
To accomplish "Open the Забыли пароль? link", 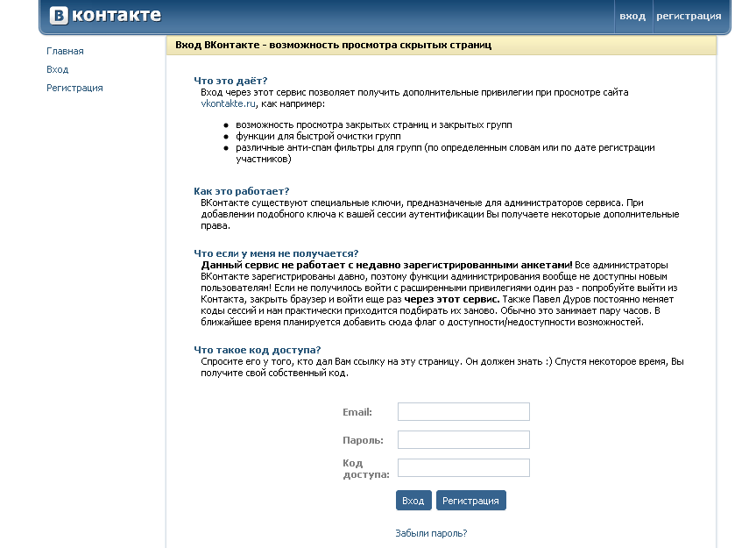I will click(x=431, y=533).
